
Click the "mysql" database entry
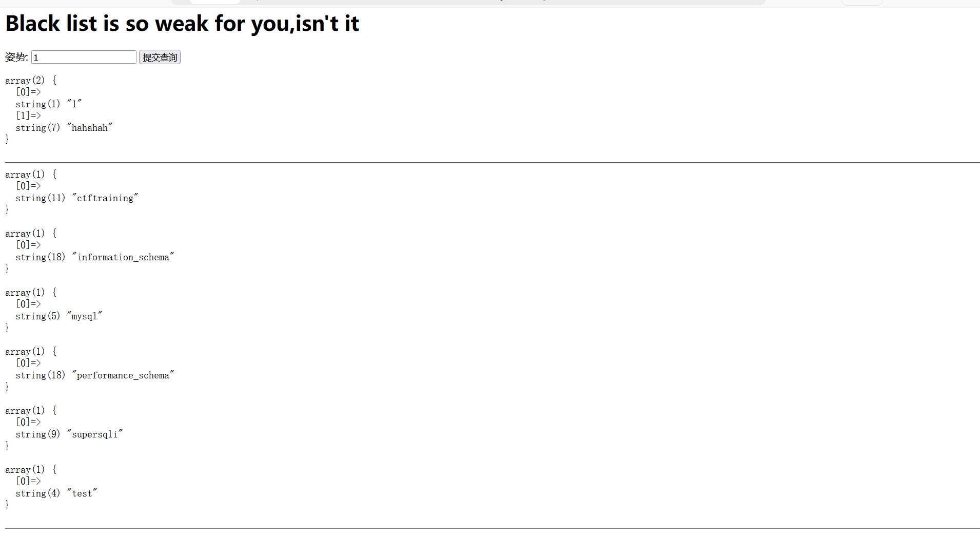pyautogui.click(x=85, y=316)
